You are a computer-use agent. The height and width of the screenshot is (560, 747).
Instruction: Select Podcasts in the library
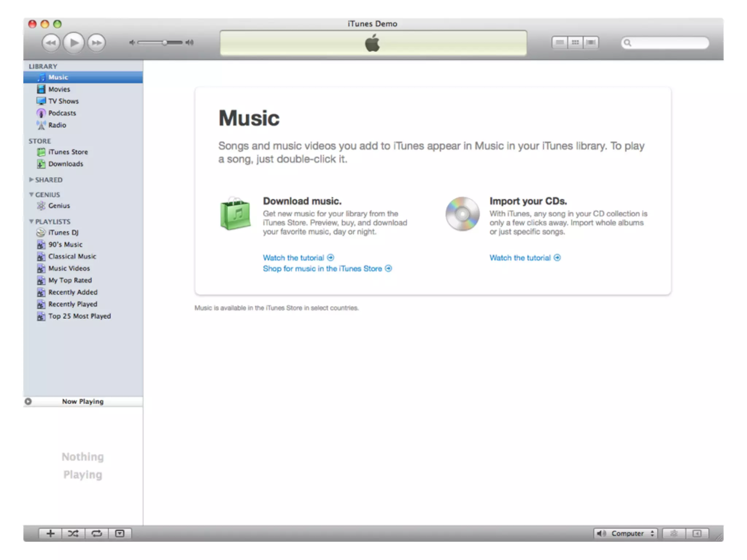(x=62, y=113)
